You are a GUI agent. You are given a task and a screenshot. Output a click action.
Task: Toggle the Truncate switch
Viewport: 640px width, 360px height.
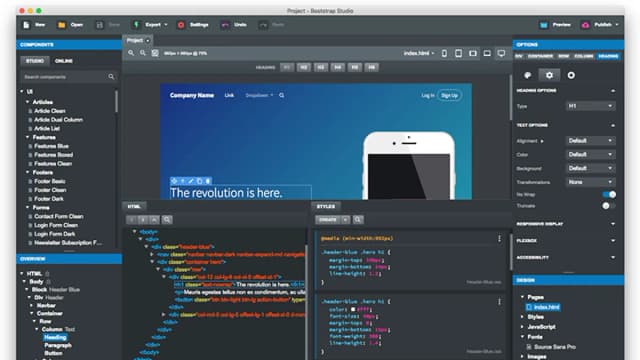pyautogui.click(x=609, y=206)
